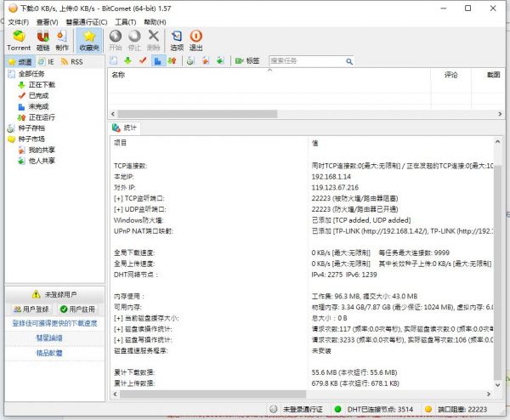Select the running up-down arrows in filter toolbar
510x420 pixels.
point(172,60)
